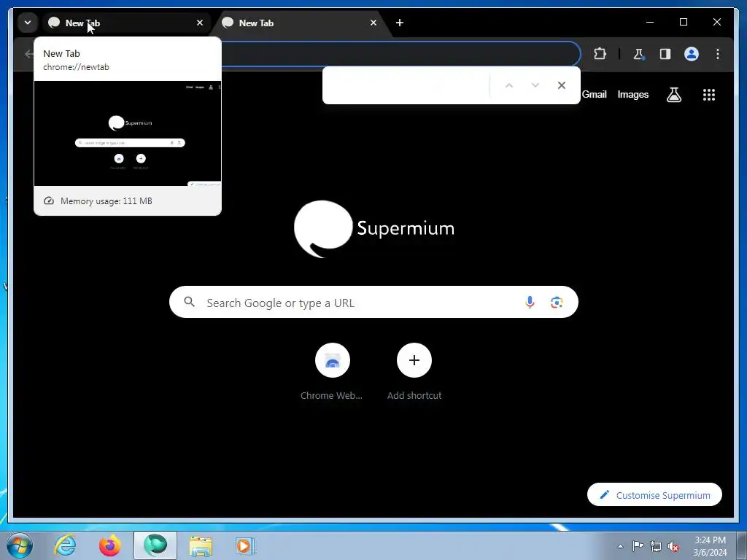Image resolution: width=747 pixels, height=560 pixels.
Task: Open the Extensions puzzle icon
Action: 600,54
